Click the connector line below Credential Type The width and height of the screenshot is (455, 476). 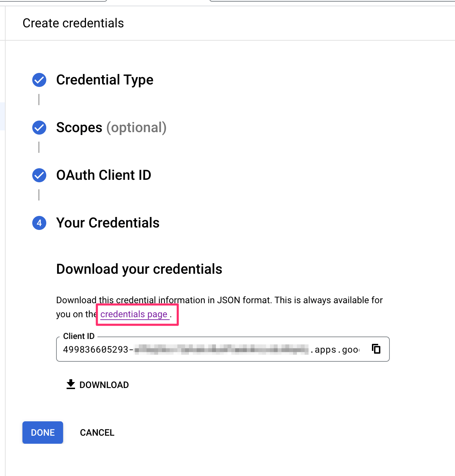coord(39,100)
